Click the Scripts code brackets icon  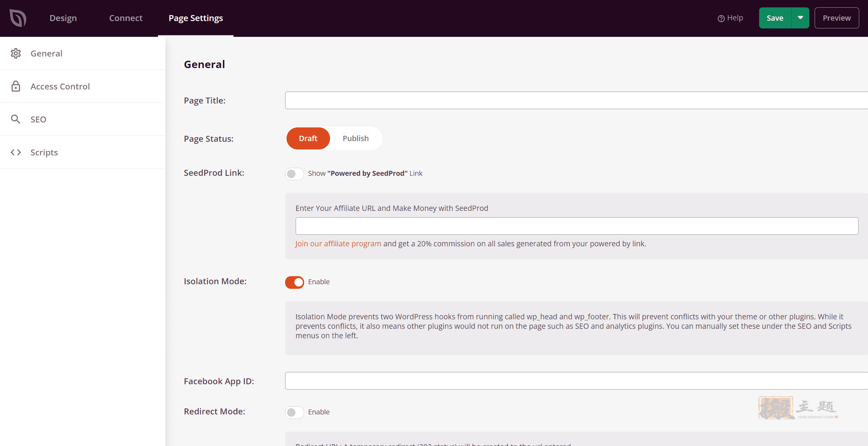click(16, 152)
